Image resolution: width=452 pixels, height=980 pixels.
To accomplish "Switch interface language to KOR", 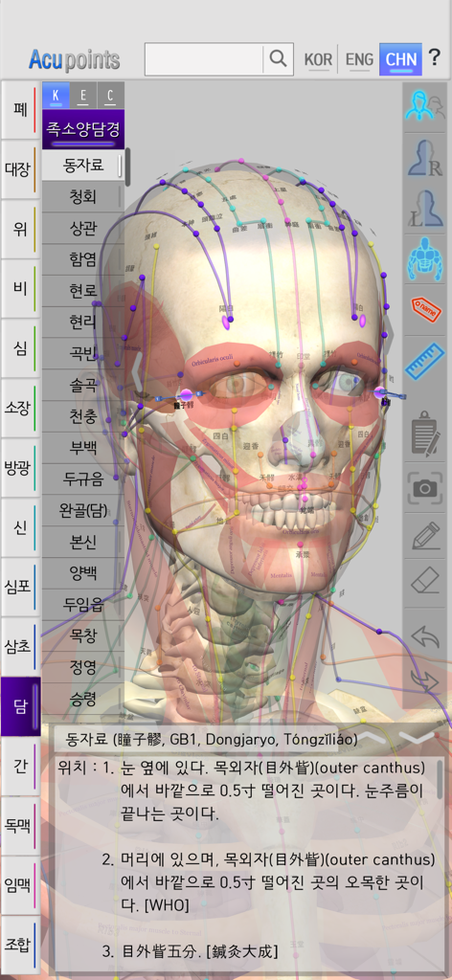I will tap(318, 60).
